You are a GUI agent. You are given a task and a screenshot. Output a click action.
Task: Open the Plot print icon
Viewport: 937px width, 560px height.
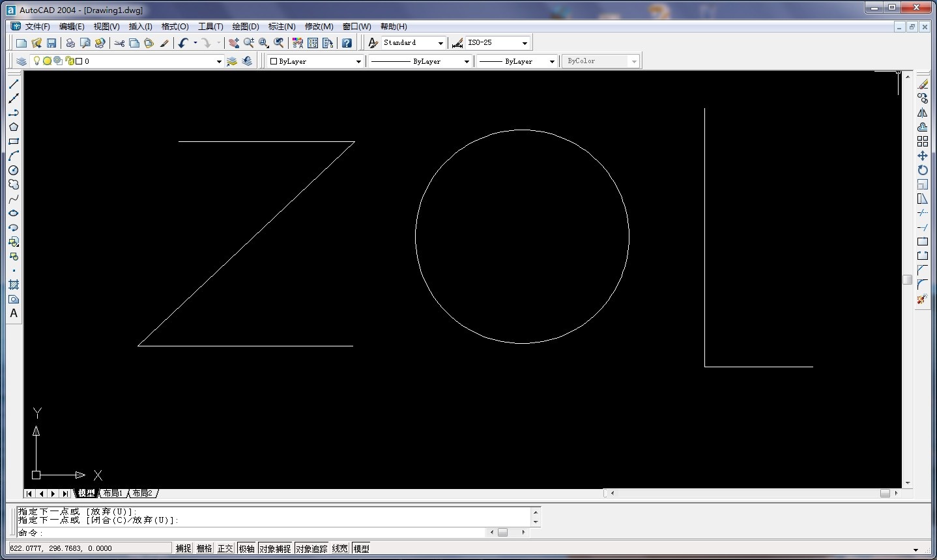pos(70,43)
